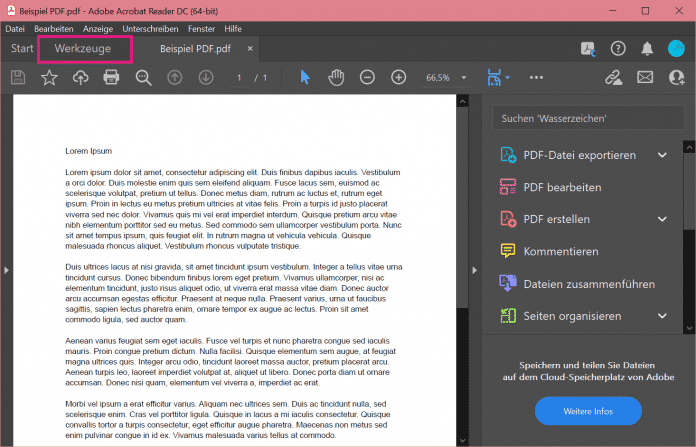The width and height of the screenshot is (696, 447).
Task: Add file to favorites with star icon
Action: tap(49, 77)
